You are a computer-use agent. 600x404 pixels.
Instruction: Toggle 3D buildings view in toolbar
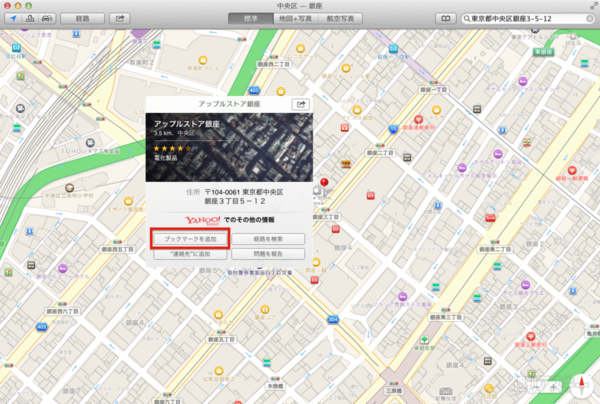pos(30,18)
